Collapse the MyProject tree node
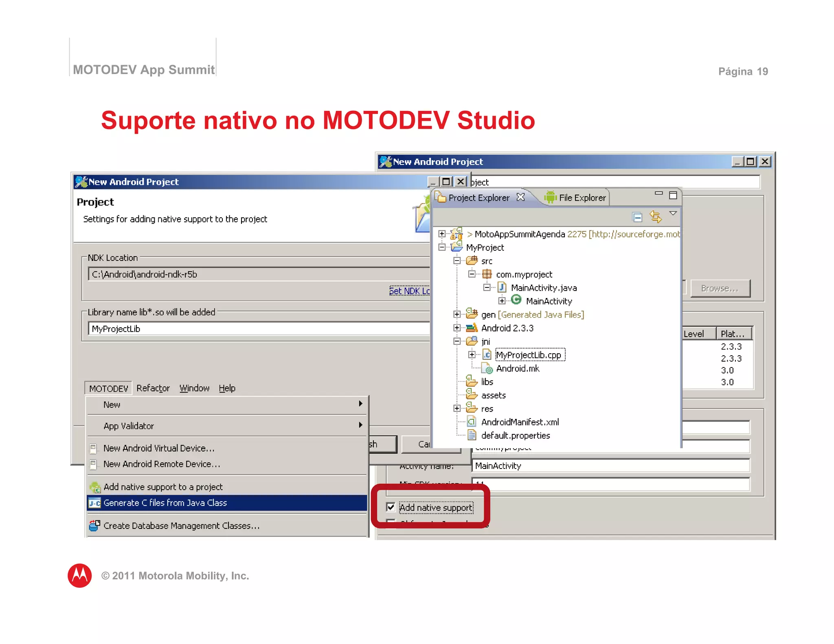834x644 pixels. [x=441, y=247]
